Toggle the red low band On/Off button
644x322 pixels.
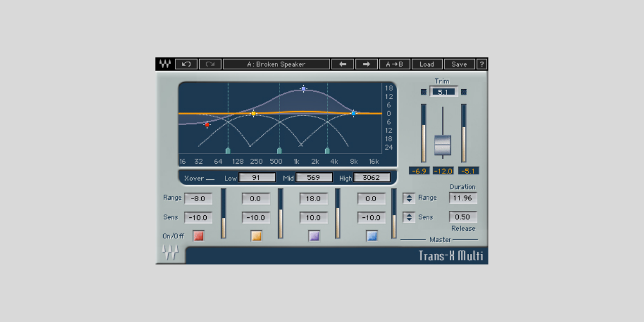click(199, 236)
